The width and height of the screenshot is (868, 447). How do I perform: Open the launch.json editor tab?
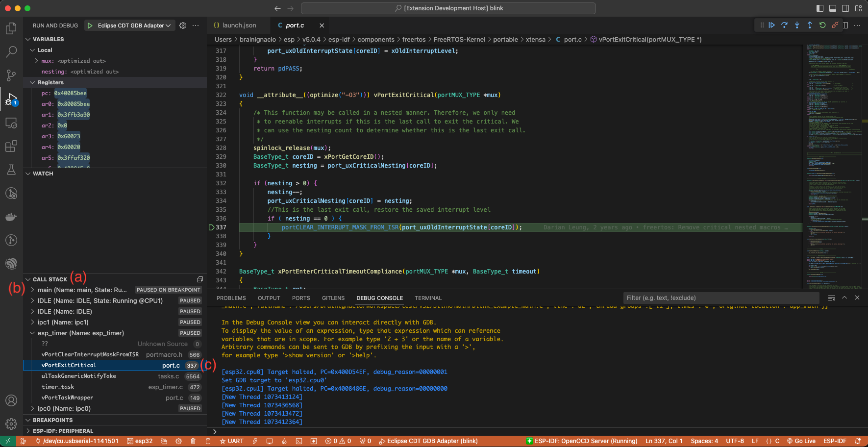(238, 25)
